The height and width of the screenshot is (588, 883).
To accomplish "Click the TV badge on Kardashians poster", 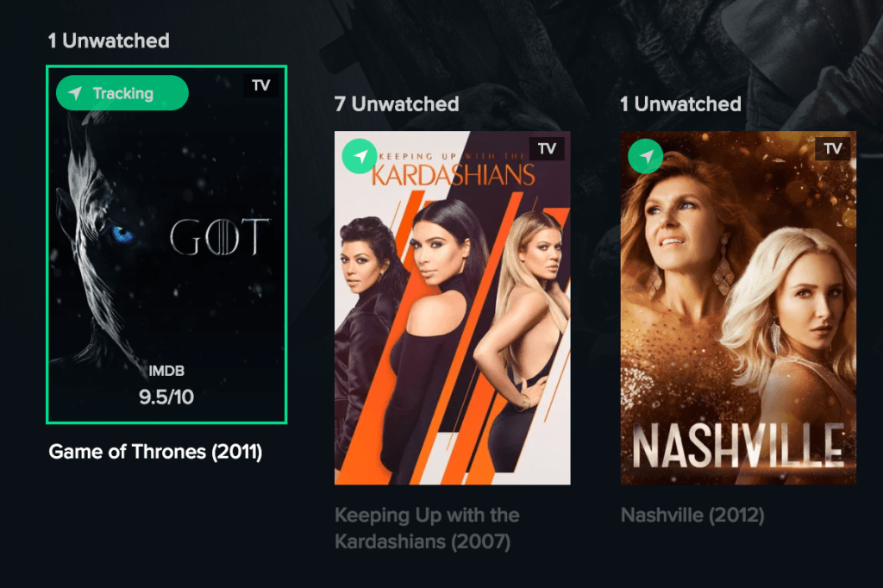I will click(x=547, y=148).
